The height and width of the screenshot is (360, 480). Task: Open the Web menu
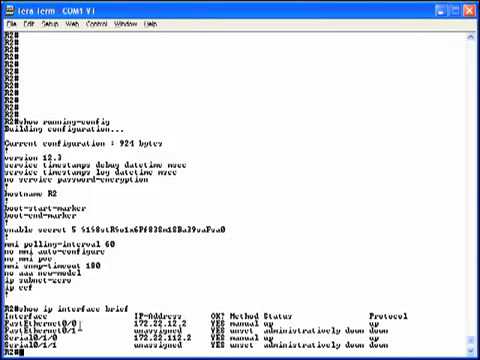click(72, 24)
